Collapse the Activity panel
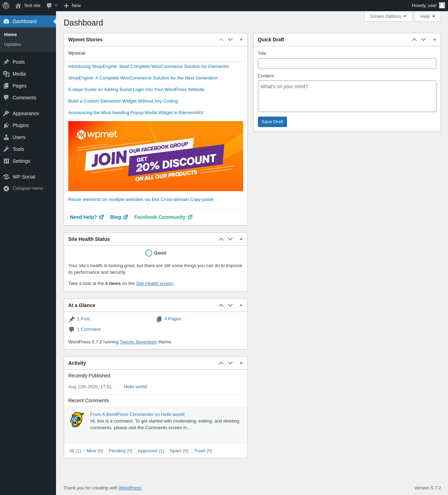The width and height of the screenshot is (448, 495). click(x=241, y=363)
